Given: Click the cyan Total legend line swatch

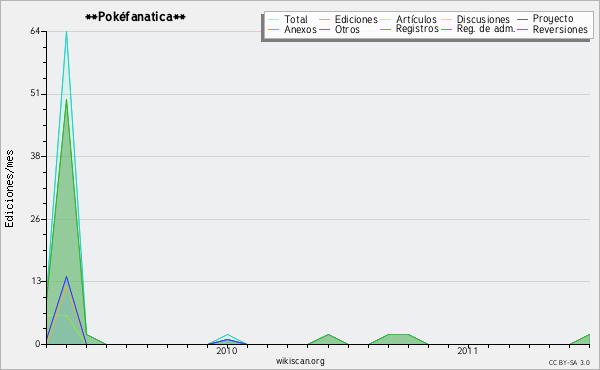Looking at the screenshot, I should pos(274,19).
